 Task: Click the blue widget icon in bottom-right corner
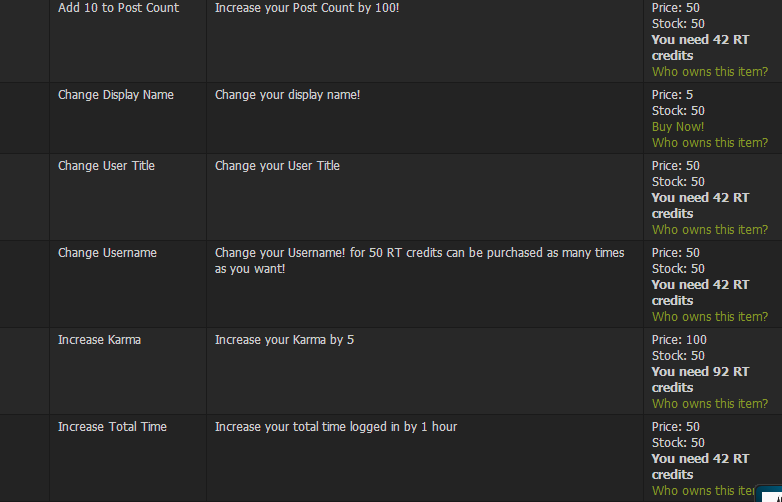pos(769,494)
